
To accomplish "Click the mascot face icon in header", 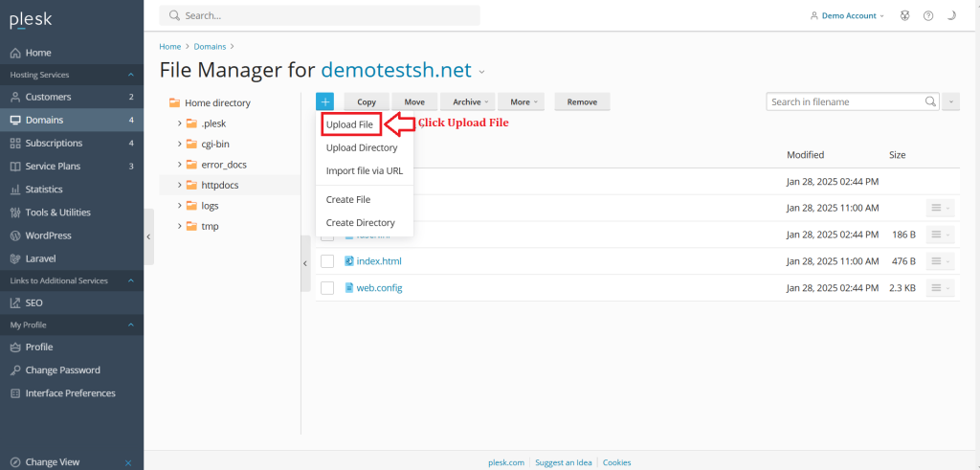I will point(905,15).
